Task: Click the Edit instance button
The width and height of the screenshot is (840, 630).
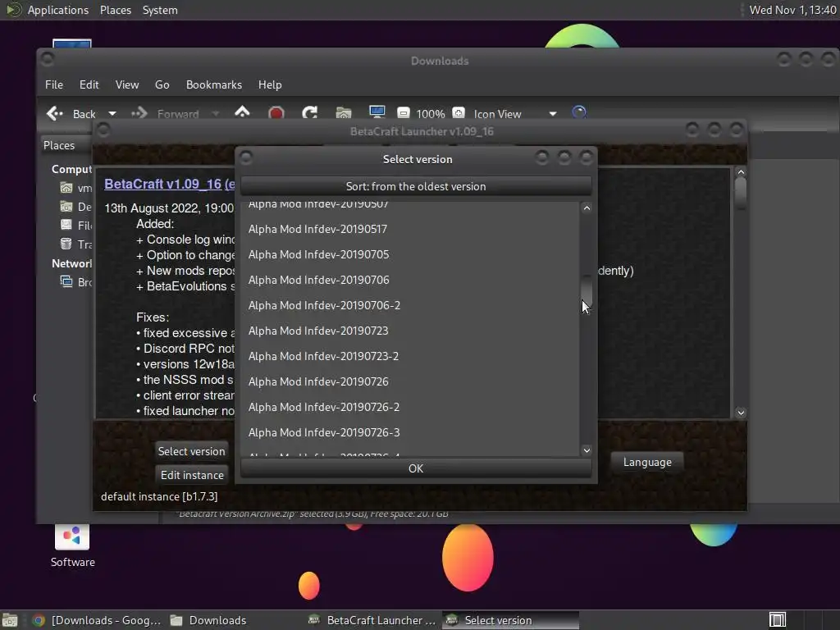Action: [192, 475]
